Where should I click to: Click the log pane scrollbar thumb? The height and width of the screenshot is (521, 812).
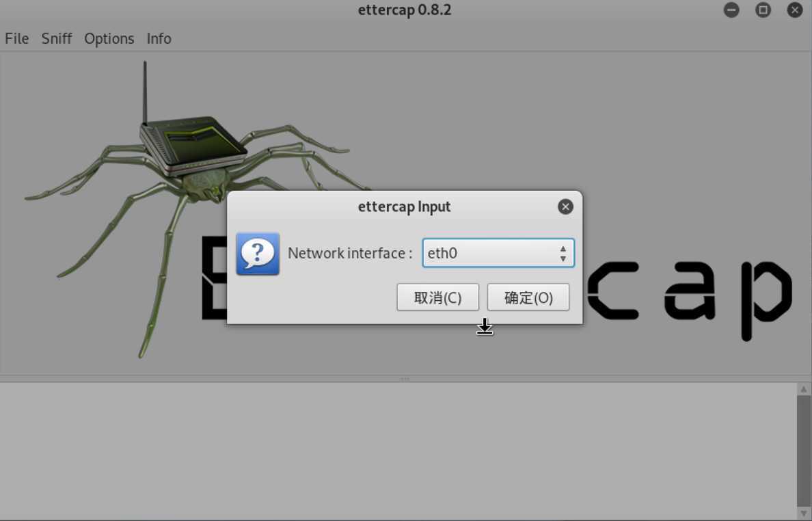[x=803, y=451]
